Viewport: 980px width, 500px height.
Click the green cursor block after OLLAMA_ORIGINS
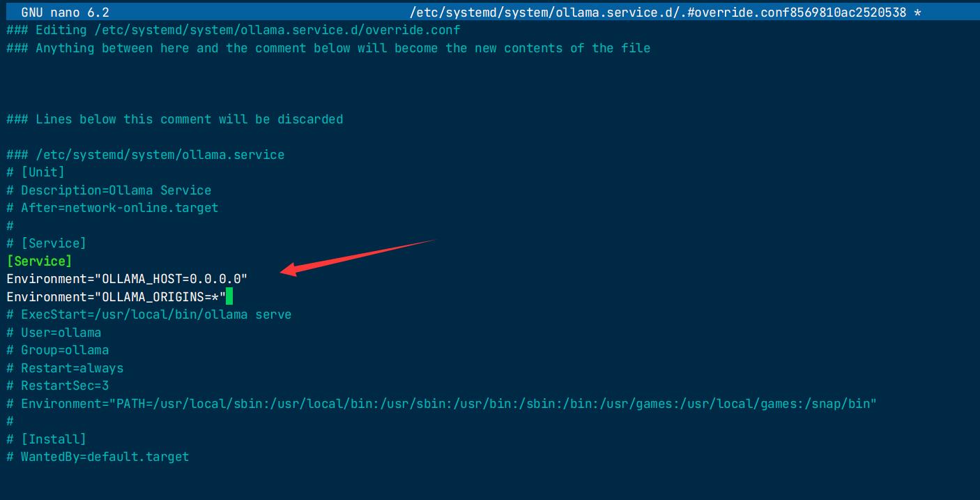pyautogui.click(x=229, y=297)
